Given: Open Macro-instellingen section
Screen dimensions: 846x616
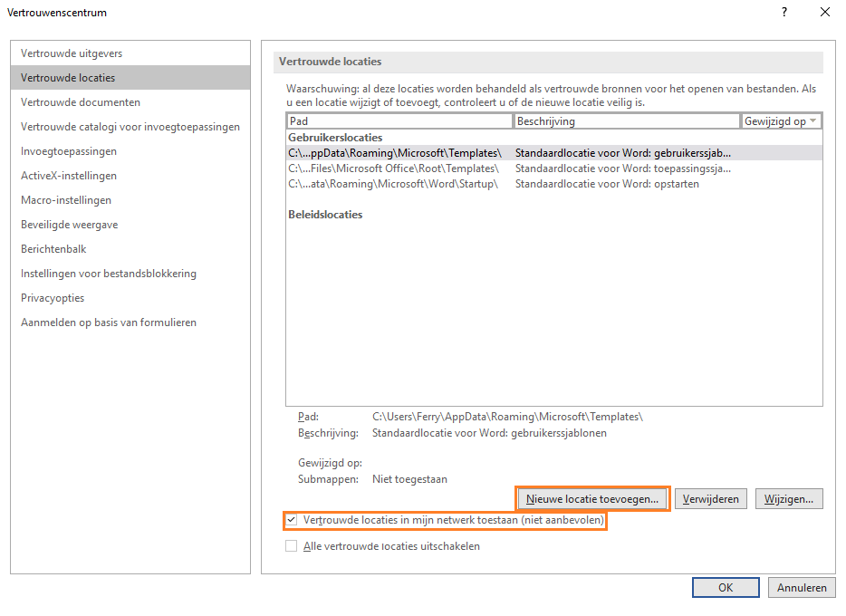Looking at the screenshot, I should (130, 200).
